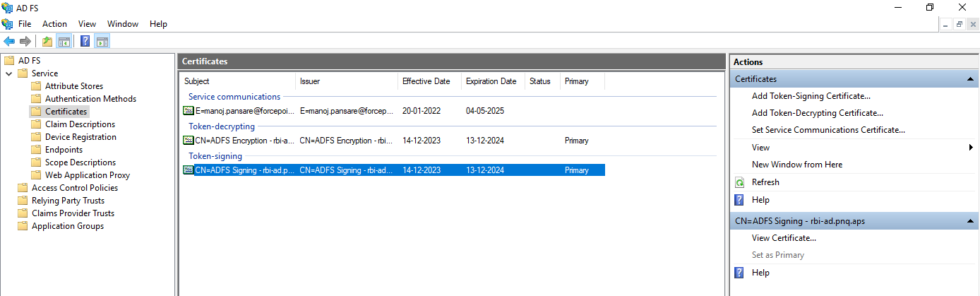Click expiration date 04-05-2025
This screenshot has height=296, width=980.
point(485,111)
